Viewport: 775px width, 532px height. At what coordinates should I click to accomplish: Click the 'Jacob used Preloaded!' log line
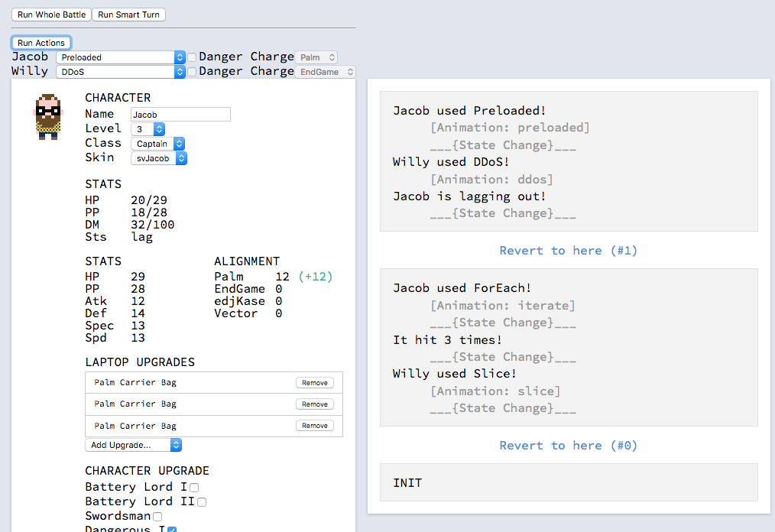click(x=469, y=110)
